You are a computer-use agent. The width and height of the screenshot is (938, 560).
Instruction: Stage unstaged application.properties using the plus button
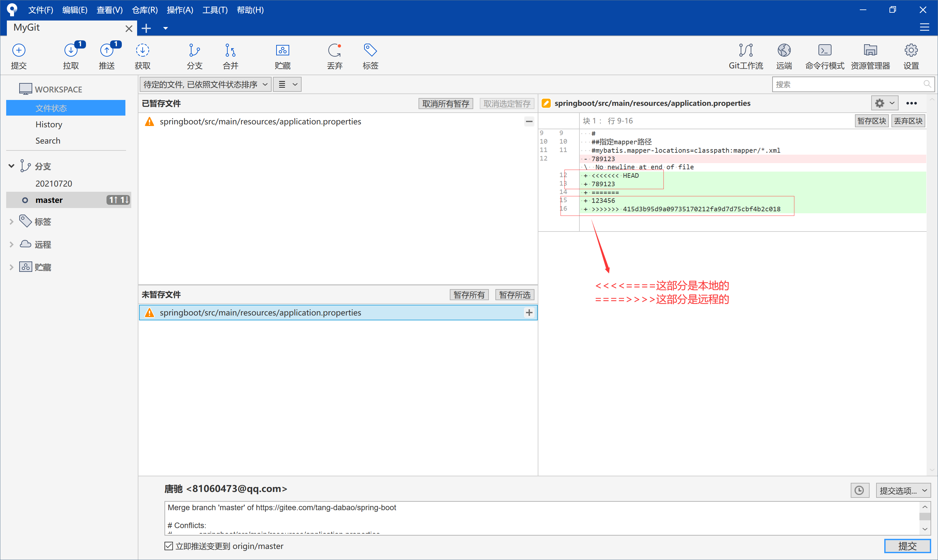click(529, 313)
